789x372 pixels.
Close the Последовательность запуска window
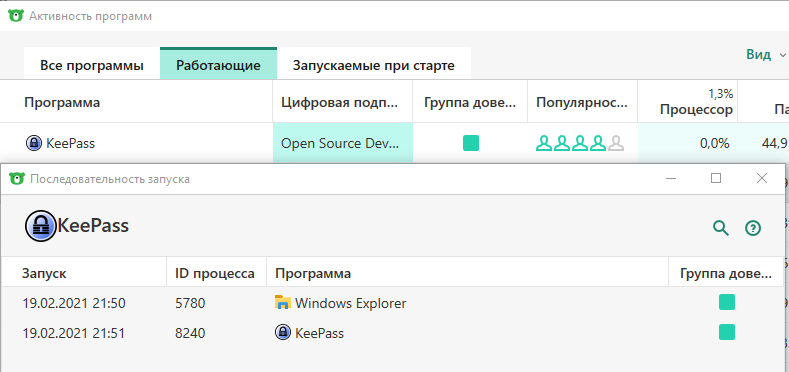tap(762, 178)
